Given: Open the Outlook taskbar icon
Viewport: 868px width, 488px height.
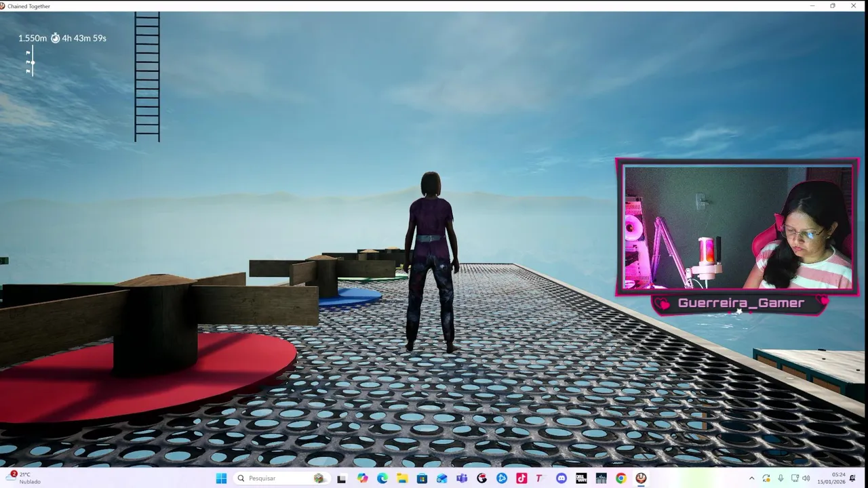Looking at the screenshot, I should click(442, 479).
